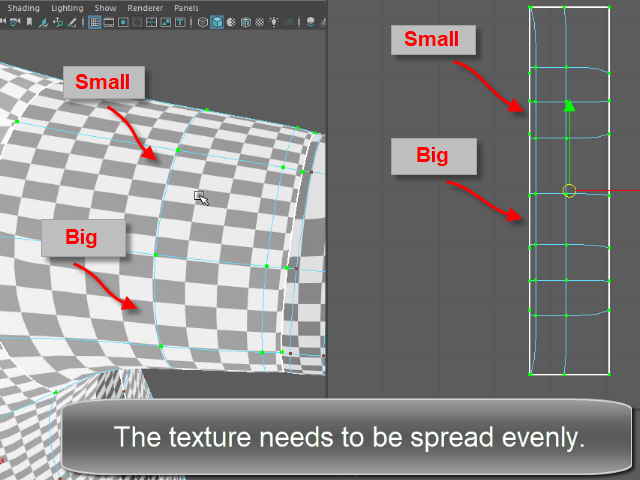Image resolution: width=640 pixels, height=480 pixels.
Task: Click the green arrow manipulator handle
Action: click(x=569, y=104)
